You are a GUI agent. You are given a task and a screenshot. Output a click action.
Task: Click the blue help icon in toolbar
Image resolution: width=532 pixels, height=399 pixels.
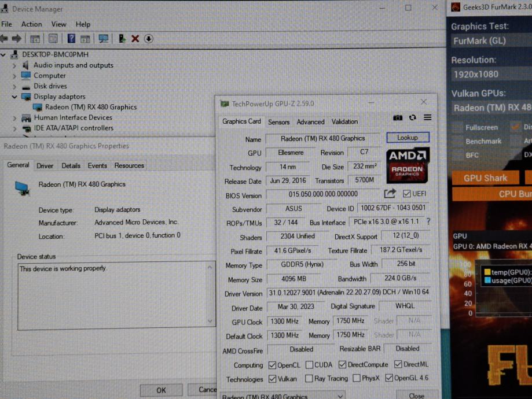(x=71, y=39)
